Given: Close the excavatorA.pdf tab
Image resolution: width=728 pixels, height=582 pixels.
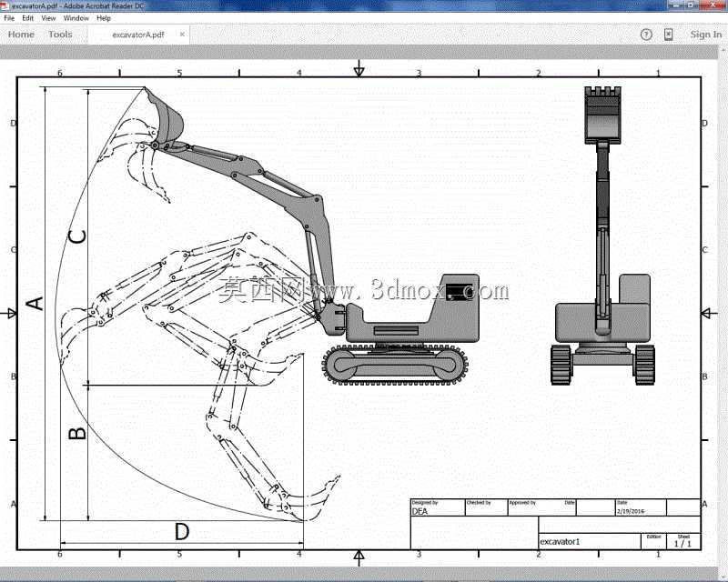Looking at the screenshot, I should [x=182, y=35].
